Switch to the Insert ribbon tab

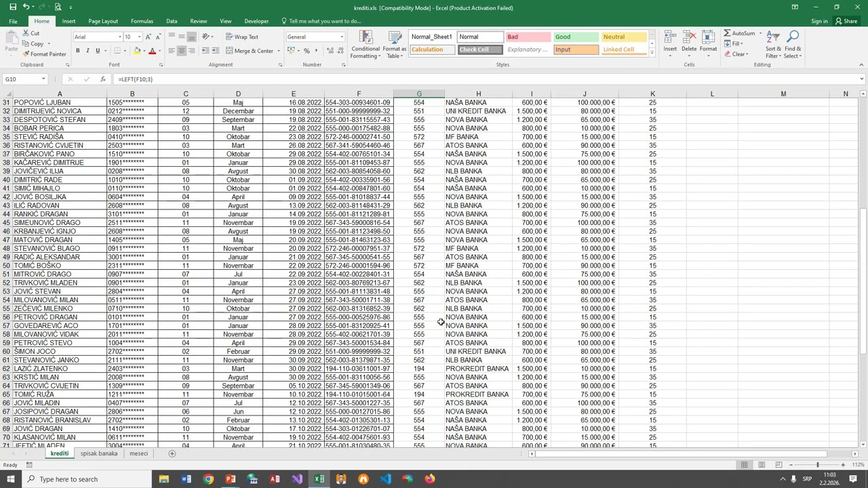coord(69,21)
